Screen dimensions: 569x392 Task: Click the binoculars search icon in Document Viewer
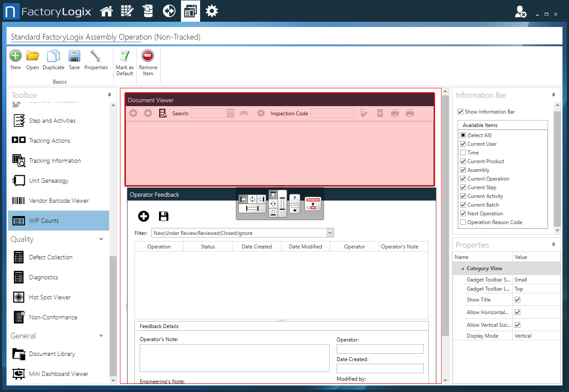(x=244, y=113)
